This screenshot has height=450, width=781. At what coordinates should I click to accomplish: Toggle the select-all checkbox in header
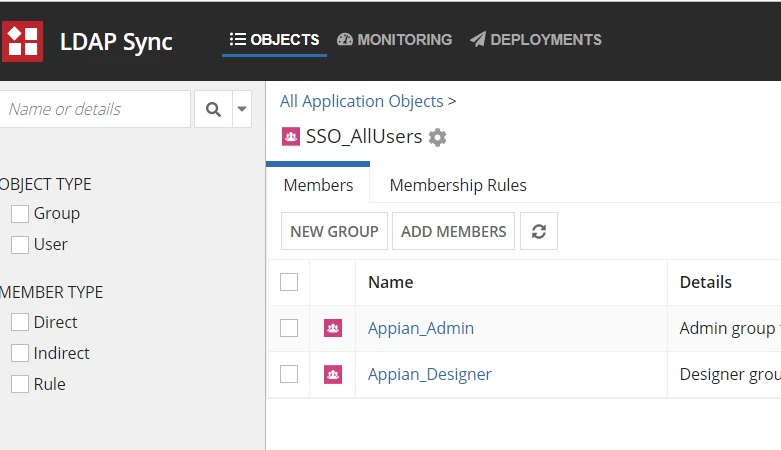289,282
